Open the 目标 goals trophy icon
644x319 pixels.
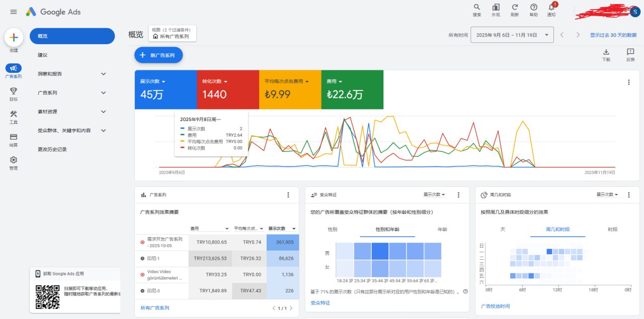point(14,91)
